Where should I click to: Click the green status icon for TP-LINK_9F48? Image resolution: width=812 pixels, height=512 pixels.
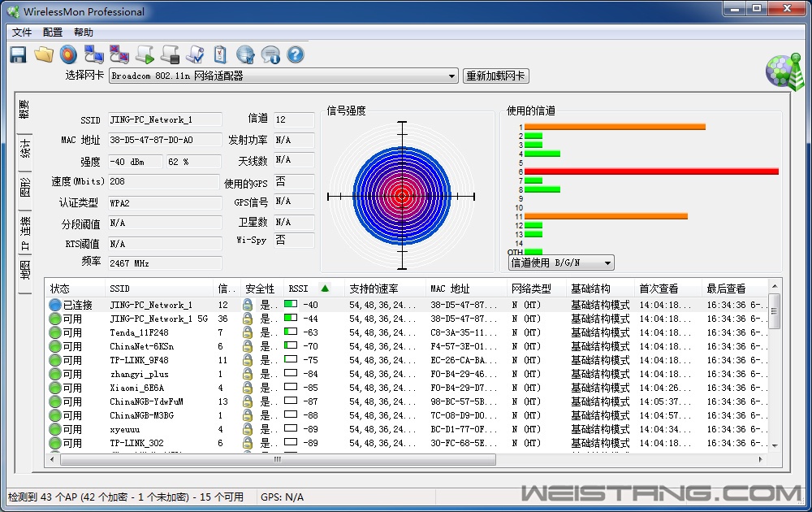point(55,360)
